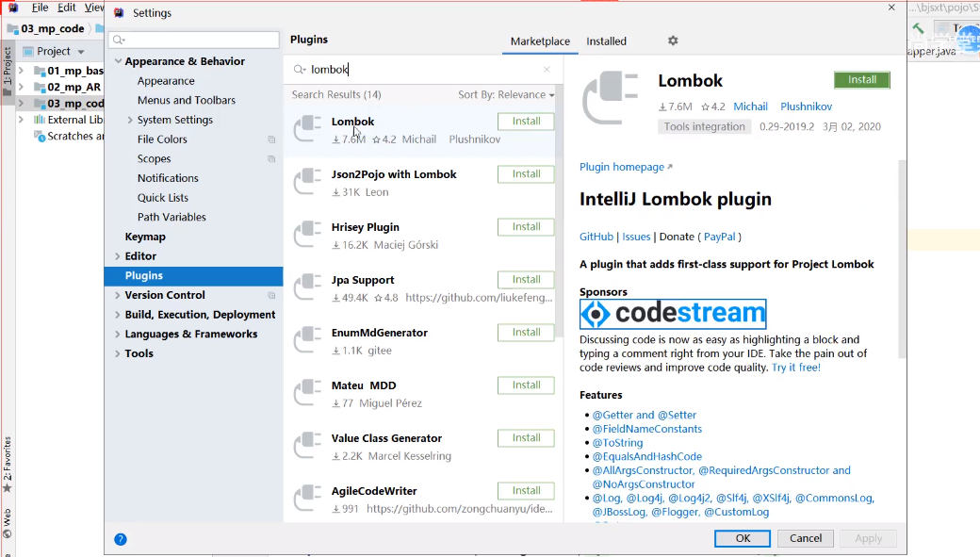The image size is (980, 557).
Task: Clear the lombok search text
Action: 547,70
